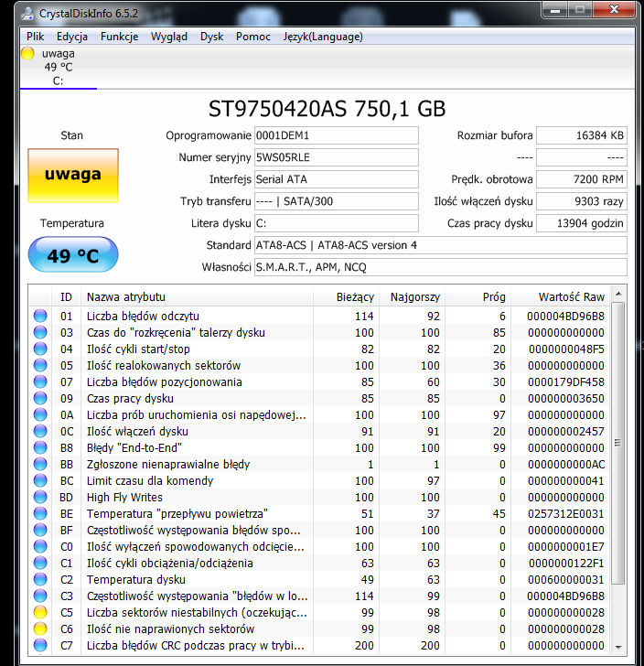Screen dimensions: 644x666
Task: Click the Interfejs field showing Serial ATA
Action: tap(337, 179)
